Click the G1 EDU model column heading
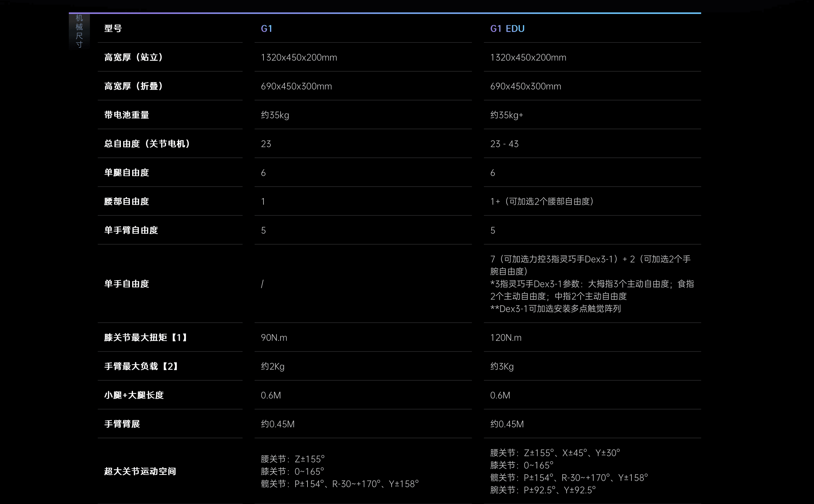This screenshot has width=814, height=504. pyautogui.click(x=507, y=29)
